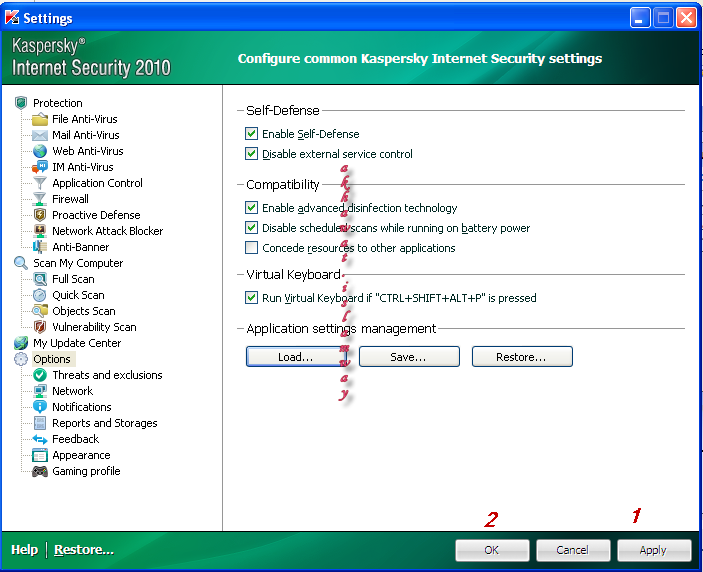Screen dimensions: 703x572
Task: Click the Kaspersky icon in title bar
Action: [x=12, y=17]
